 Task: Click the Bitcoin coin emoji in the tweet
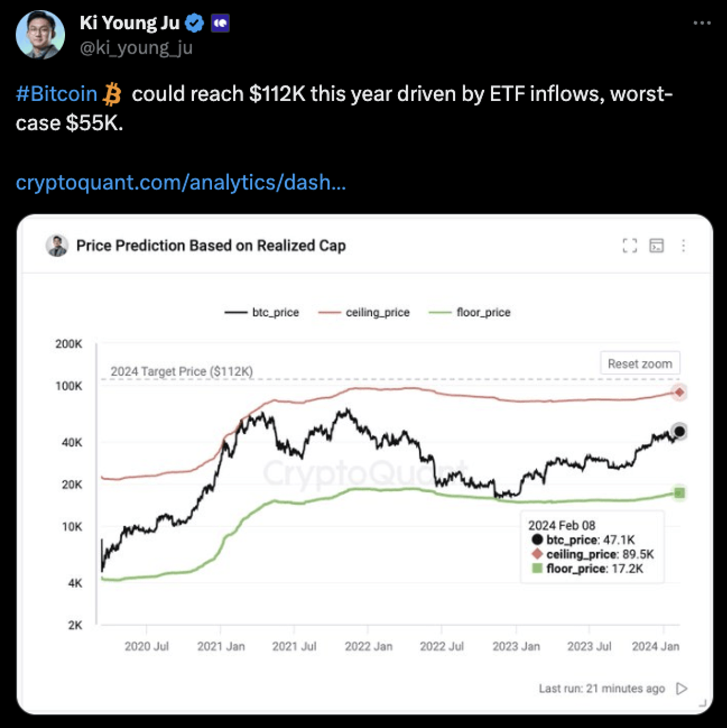[113, 94]
